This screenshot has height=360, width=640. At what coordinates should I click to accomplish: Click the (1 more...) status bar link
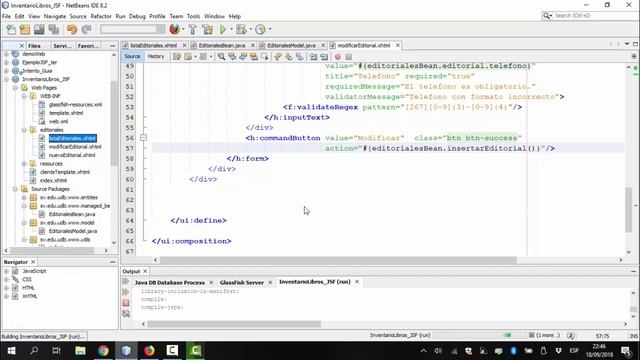tap(547, 335)
